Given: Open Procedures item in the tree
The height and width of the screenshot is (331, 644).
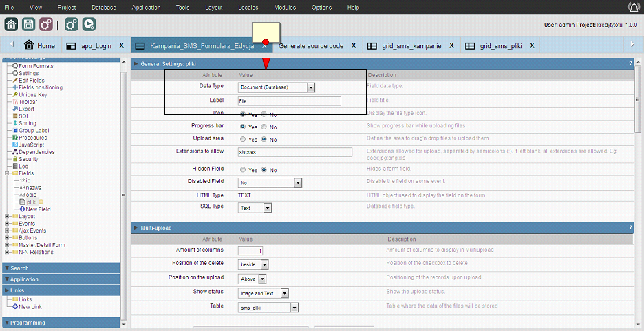Looking at the screenshot, I should pyautogui.click(x=32, y=138).
